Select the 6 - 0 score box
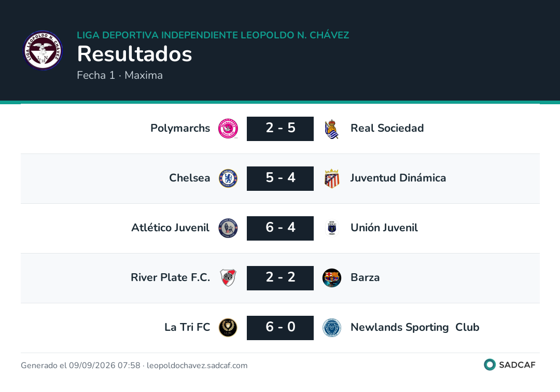This screenshot has height=392, width=560. (280, 327)
